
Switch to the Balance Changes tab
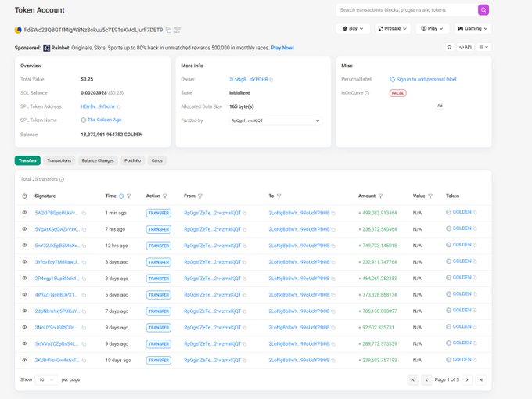(x=98, y=160)
